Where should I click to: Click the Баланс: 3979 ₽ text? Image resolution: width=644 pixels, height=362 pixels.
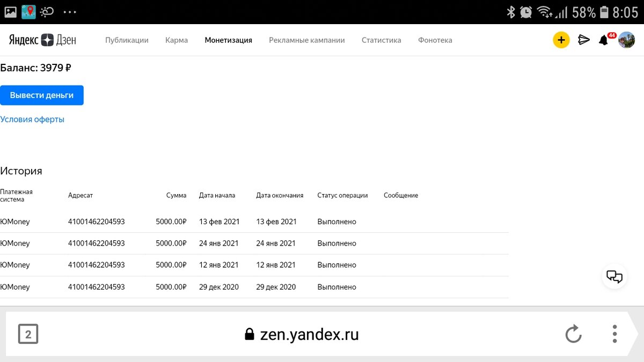pyautogui.click(x=35, y=68)
